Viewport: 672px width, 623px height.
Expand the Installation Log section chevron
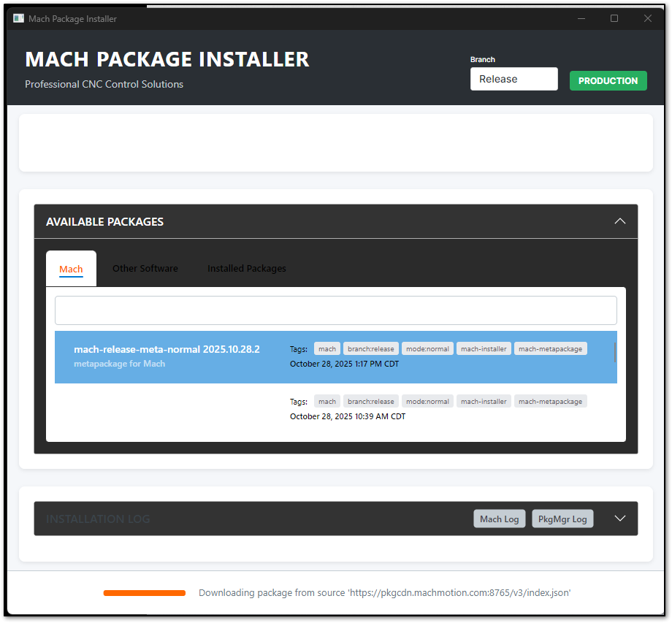point(619,519)
